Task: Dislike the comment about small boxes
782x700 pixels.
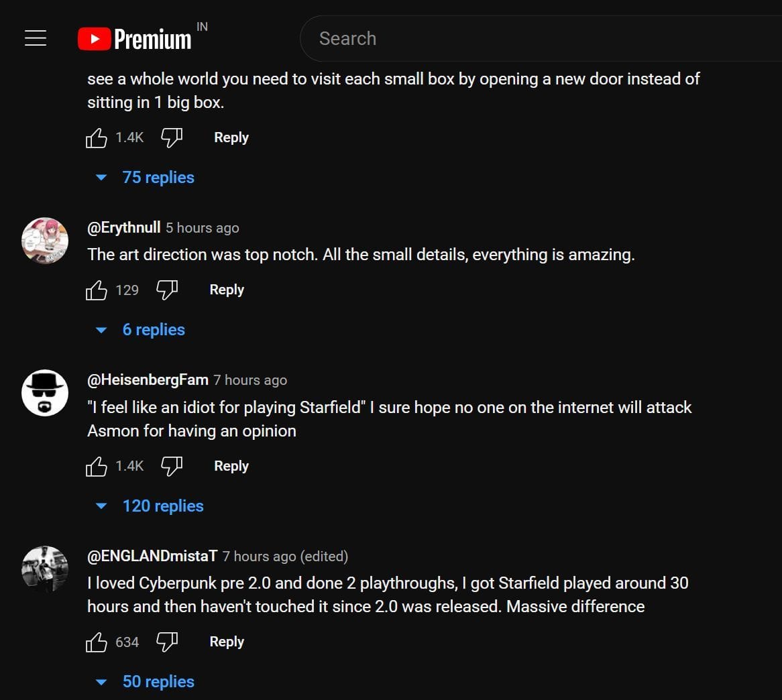Action: [172, 137]
